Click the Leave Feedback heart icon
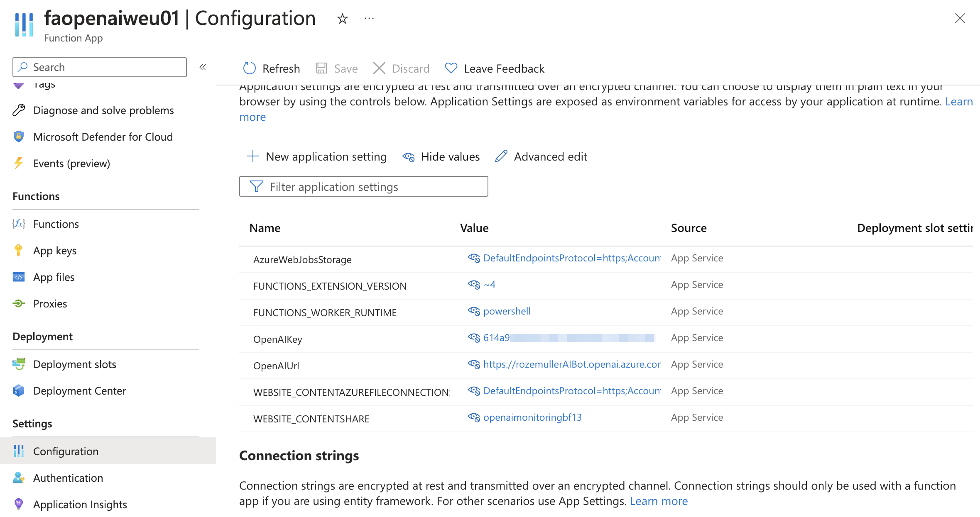 coord(451,68)
